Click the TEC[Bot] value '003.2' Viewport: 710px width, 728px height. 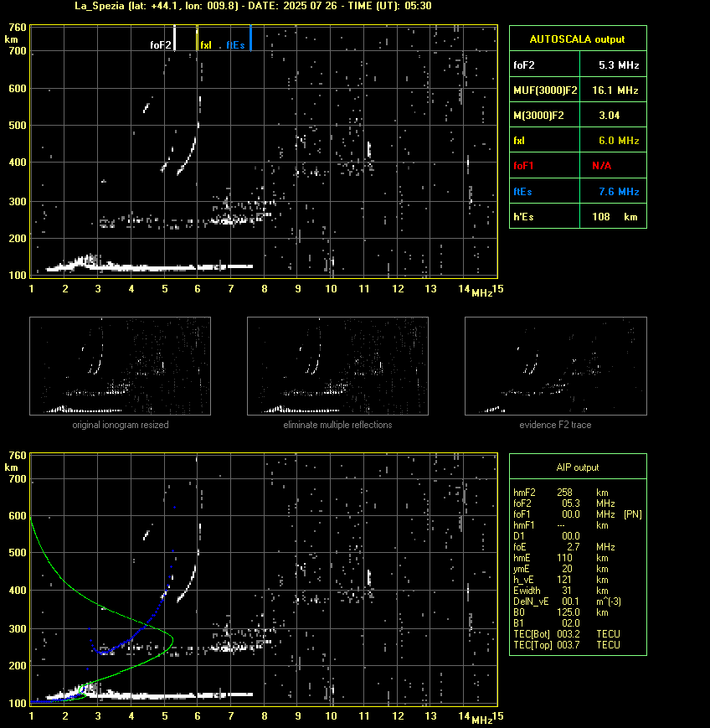[569, 634]
